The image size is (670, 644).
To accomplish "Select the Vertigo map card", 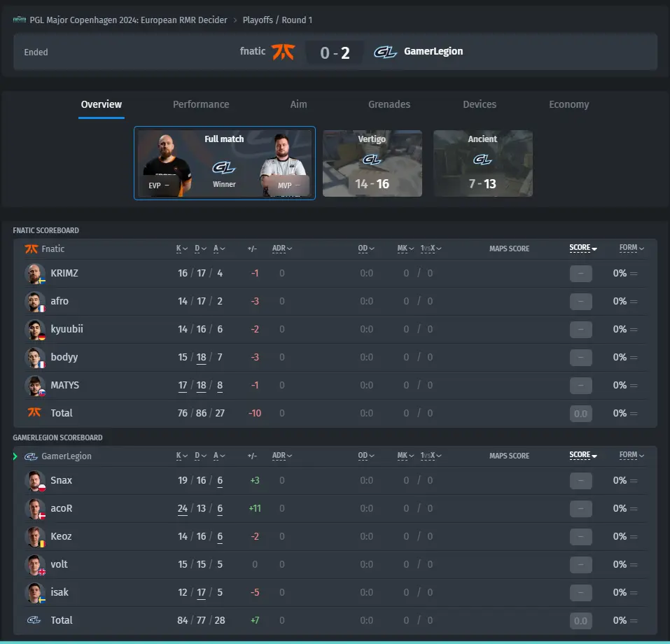I will click(372, 163).
